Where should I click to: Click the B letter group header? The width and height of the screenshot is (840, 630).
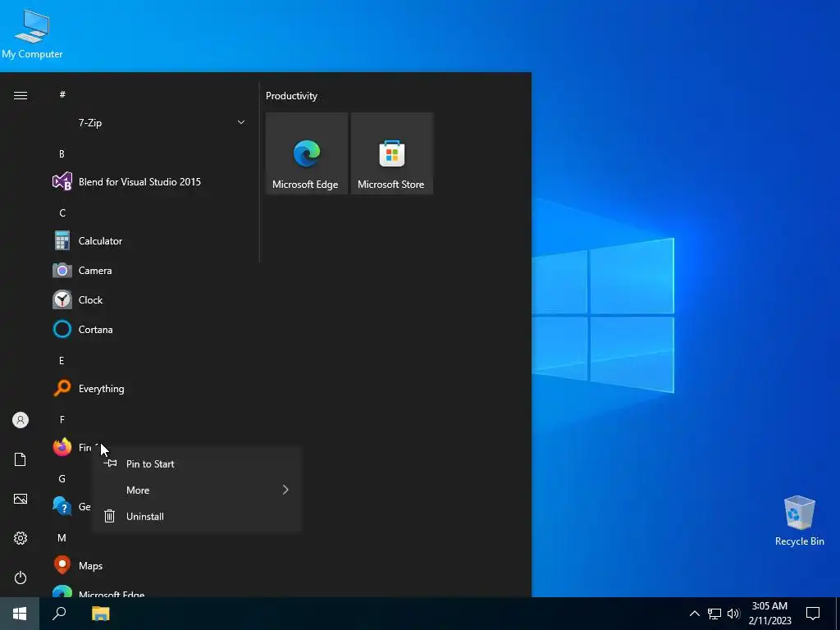[62, 153]
